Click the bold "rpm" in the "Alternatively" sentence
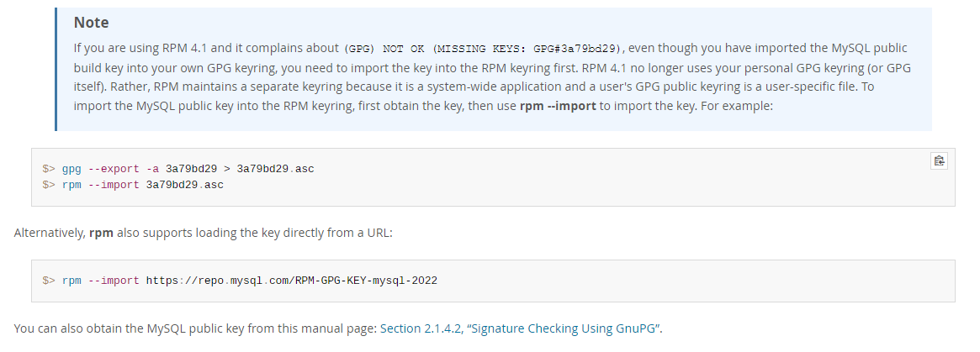The image size is (980, 352). pyautogui.click(x=101, y=232)
